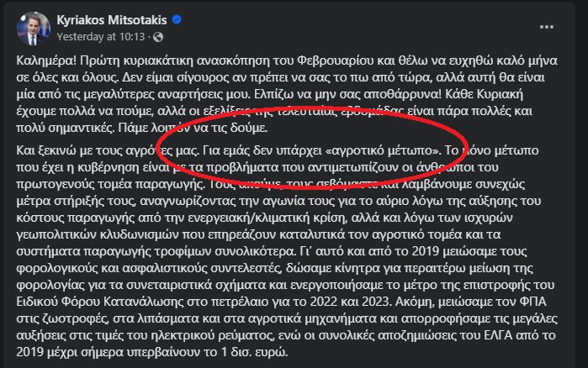The image size is (588, 368).
Task: Click the sentence Πάμε λοιπόν να τις δούμε
Action: point(193,128)
